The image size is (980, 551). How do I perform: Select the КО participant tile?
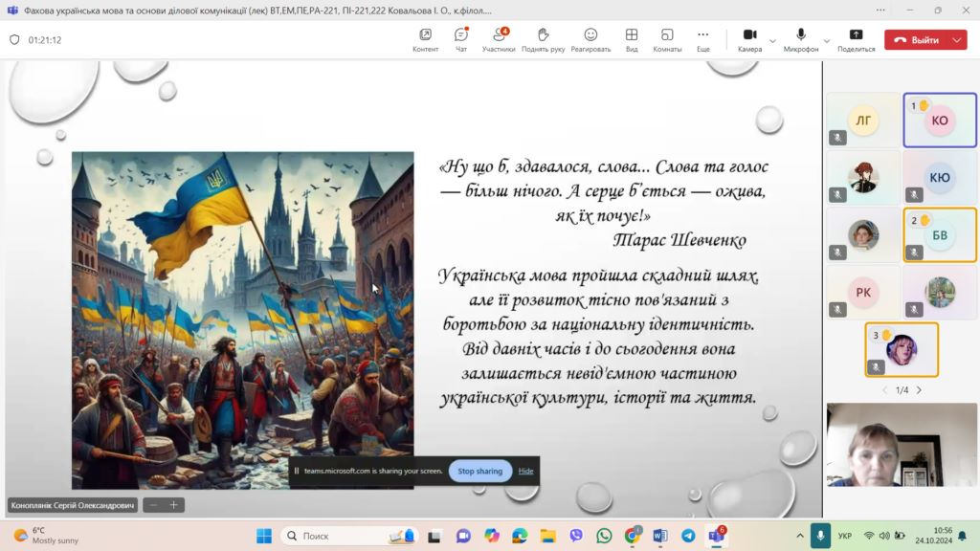tap(940, 121)
